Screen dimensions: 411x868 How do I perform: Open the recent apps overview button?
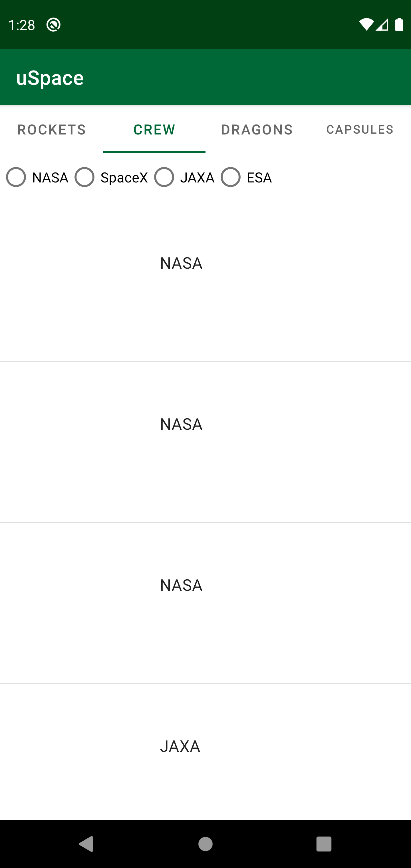[324, 844]
